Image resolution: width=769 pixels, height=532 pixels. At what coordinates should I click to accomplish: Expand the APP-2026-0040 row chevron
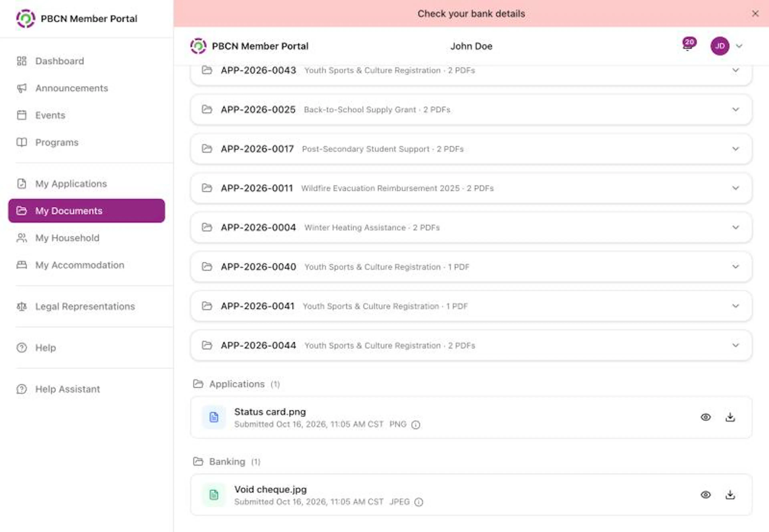[x=735, y=267]
